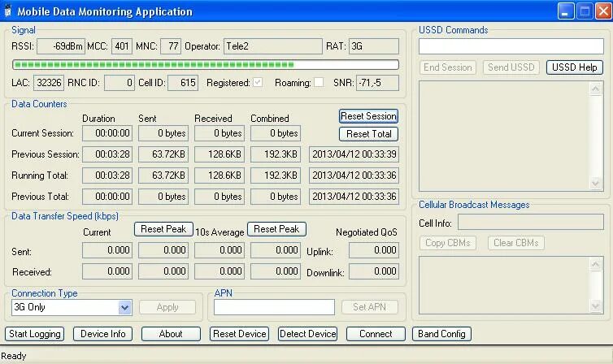
Task: Click the Detect Device button
Action: click(307, 334)
